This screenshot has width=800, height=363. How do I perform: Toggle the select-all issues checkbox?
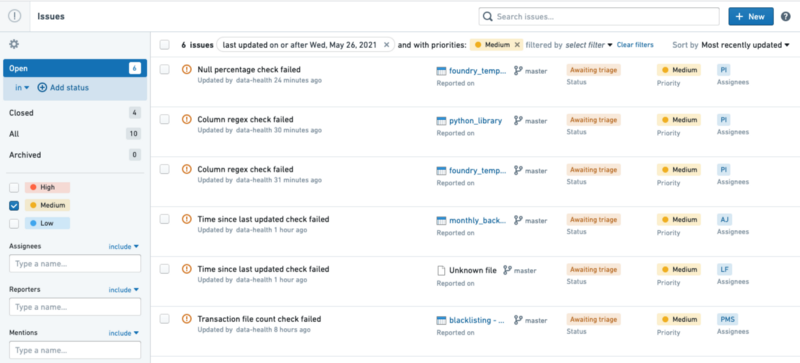click(164, 45)
